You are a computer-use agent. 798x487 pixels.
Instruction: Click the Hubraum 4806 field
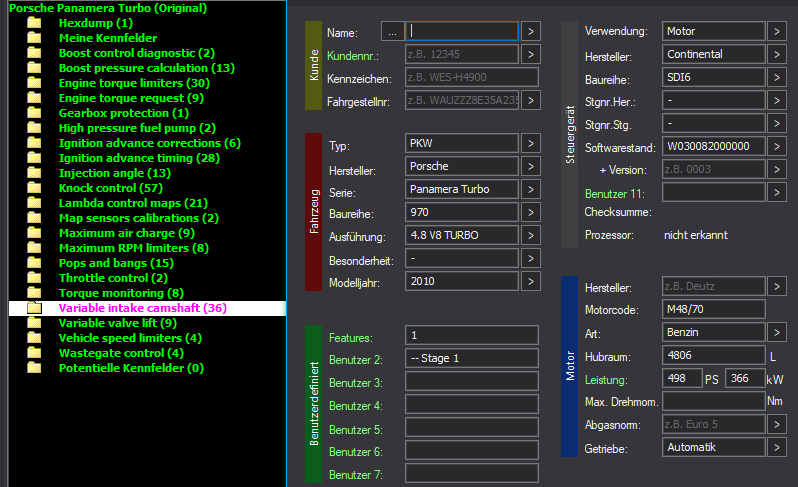coord(714,355)
